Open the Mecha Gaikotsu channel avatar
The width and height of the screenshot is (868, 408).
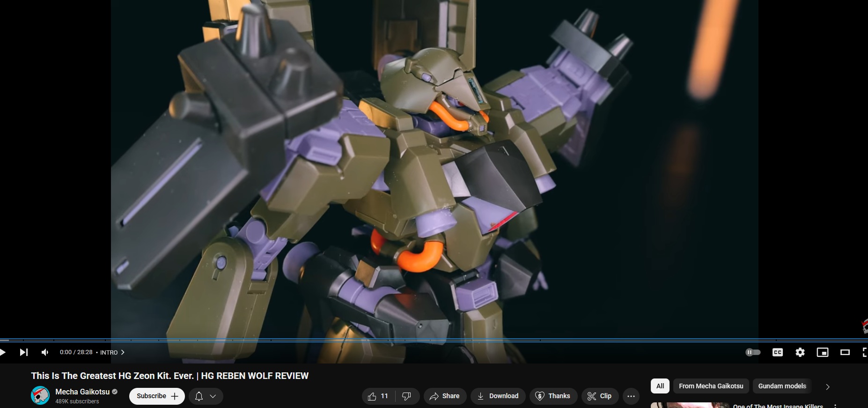[40, 395]
